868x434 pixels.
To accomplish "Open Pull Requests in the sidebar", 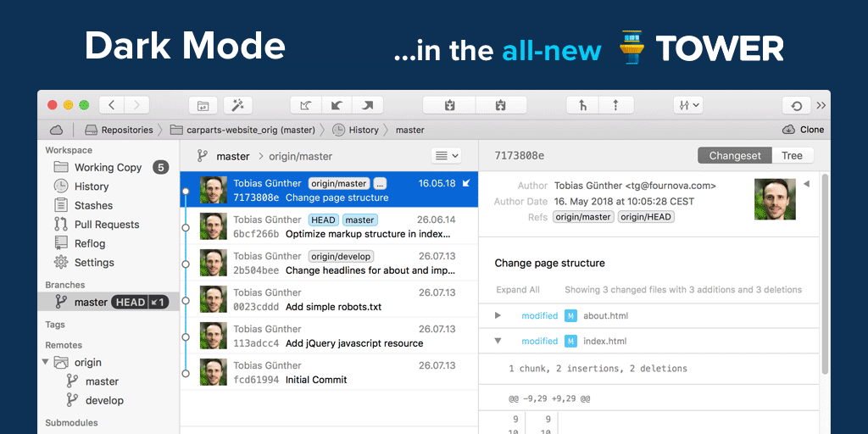I will coord(106,225).
